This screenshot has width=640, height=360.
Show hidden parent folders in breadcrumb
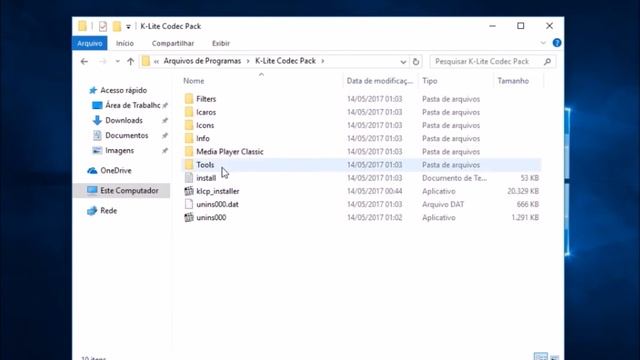156,61
